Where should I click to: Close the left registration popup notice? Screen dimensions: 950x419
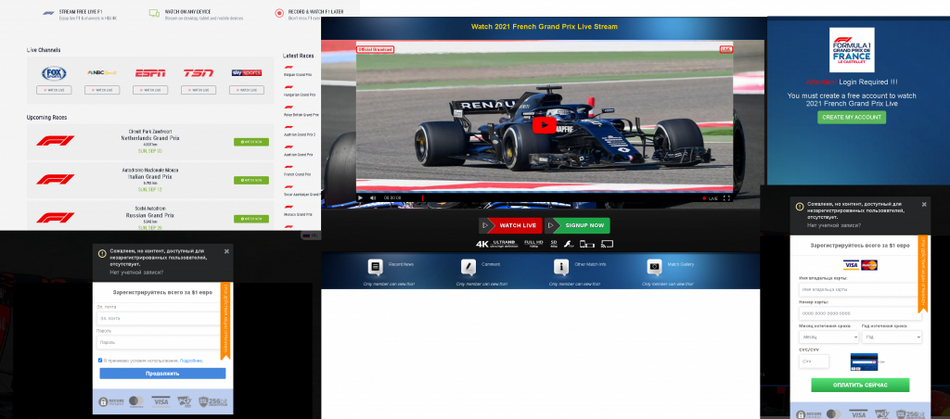click(x=227, y=251)
